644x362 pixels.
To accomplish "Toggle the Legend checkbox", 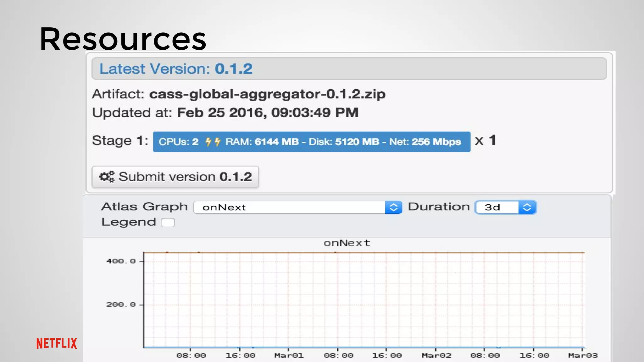I will coord(168,222).
